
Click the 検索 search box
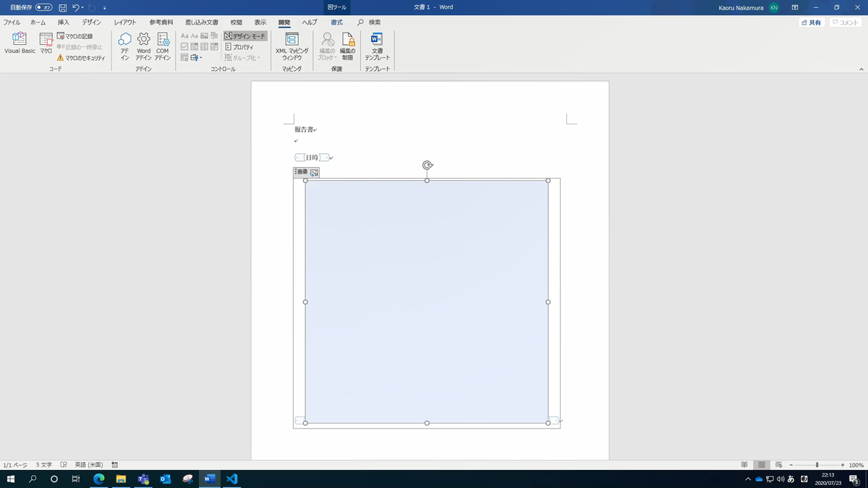click(x=369, y=22)
